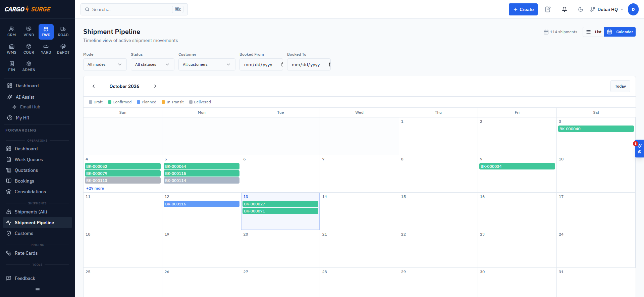Open the YARD module
The image size is (644, 297).
[46, 49]
